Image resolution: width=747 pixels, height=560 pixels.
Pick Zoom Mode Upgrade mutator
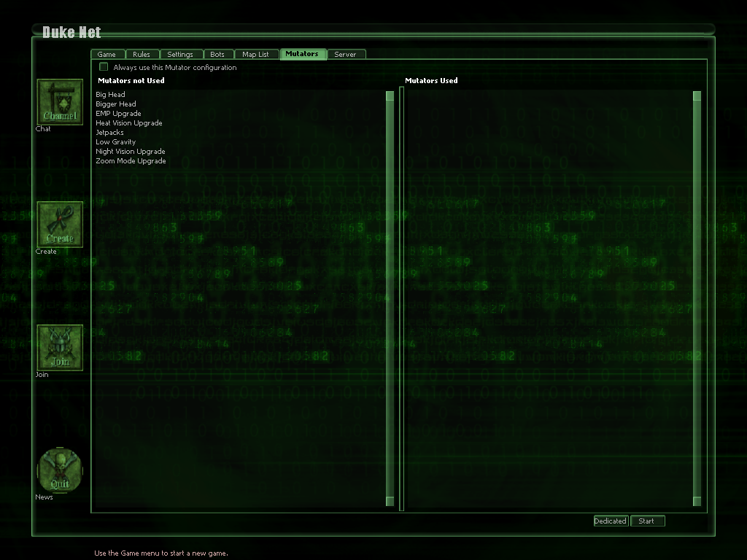pyautogui.click(x=131, y=161)
